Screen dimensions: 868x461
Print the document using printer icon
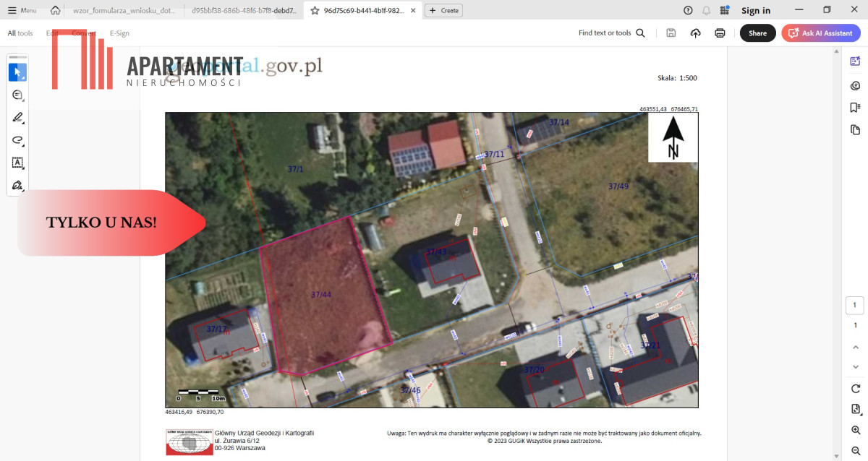[720, 33]
